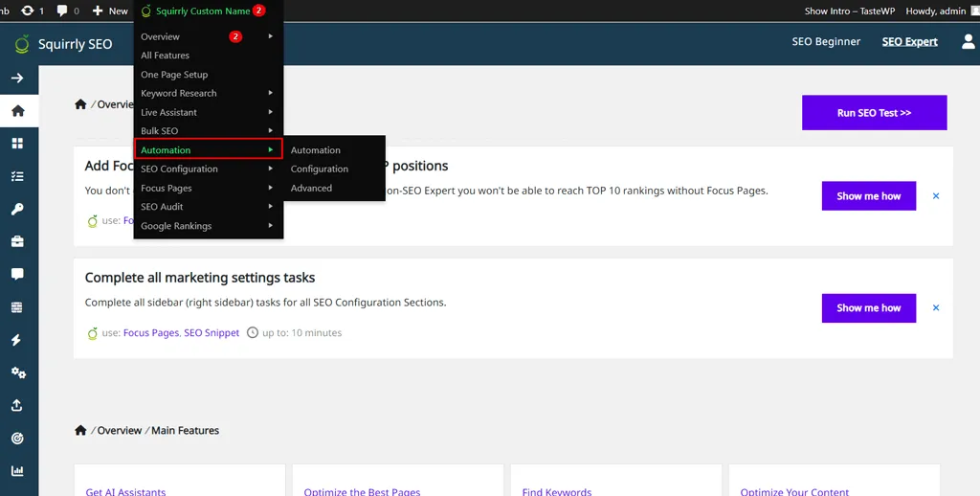Expand the Keyword Research submenu arrow
The height and width of the screenshot is (496, 980).
pos(271,93)
